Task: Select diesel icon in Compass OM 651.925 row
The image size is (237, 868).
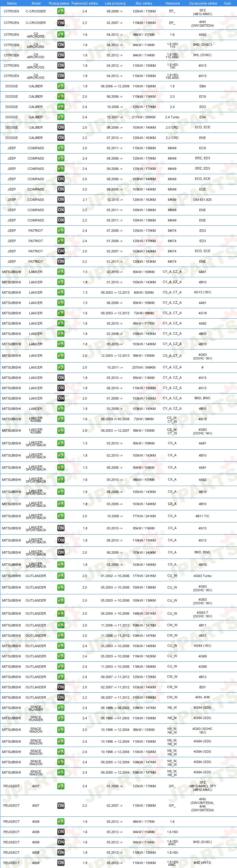Action: [x=61, y=199]
